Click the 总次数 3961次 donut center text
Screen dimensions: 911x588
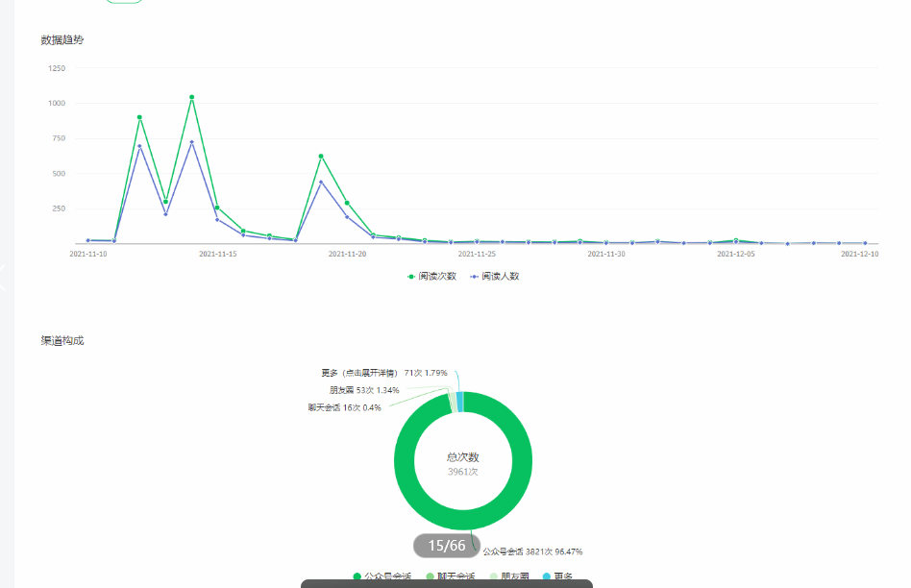point(463,464)
